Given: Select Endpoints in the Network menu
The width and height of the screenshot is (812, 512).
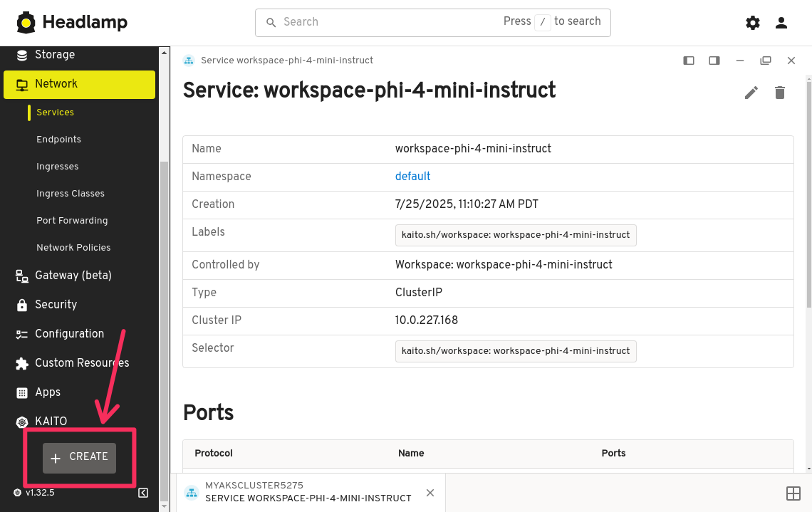Looking at the screenshot, I should (x=58, y=140).
